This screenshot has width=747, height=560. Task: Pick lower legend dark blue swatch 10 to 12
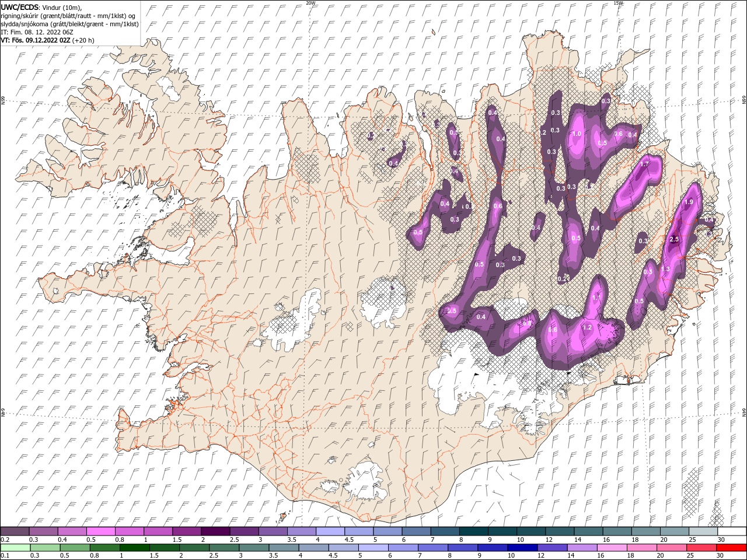click(522, 547)
